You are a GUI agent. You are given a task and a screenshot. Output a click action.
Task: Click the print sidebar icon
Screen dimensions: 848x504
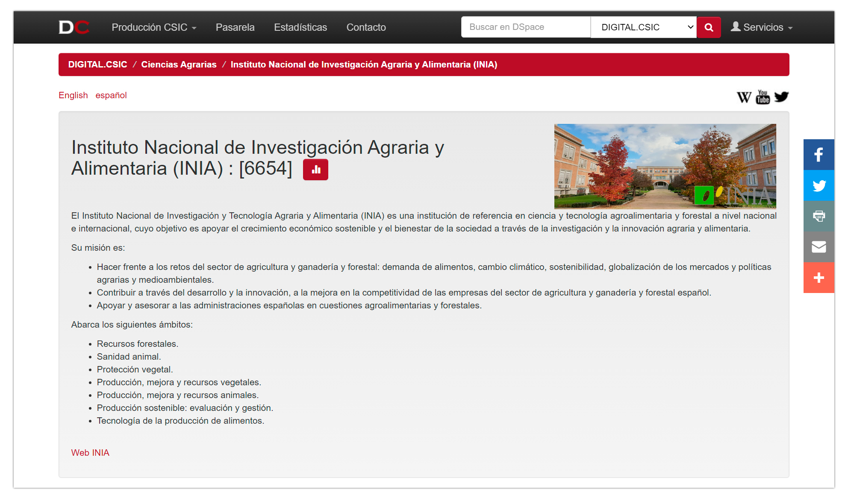819,216
